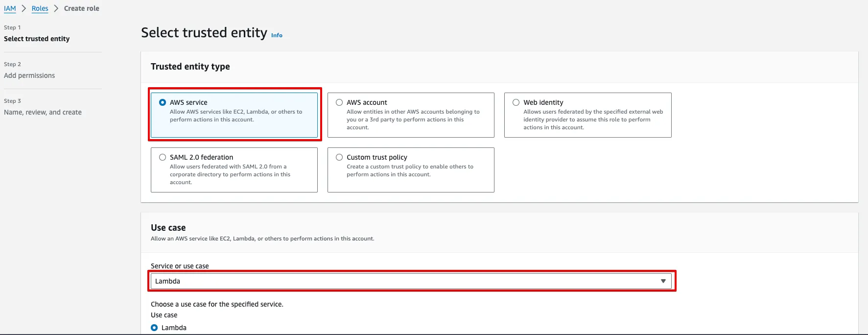Click the Custom trust policy card description
868x335 pixels.
tap(410, 170)
